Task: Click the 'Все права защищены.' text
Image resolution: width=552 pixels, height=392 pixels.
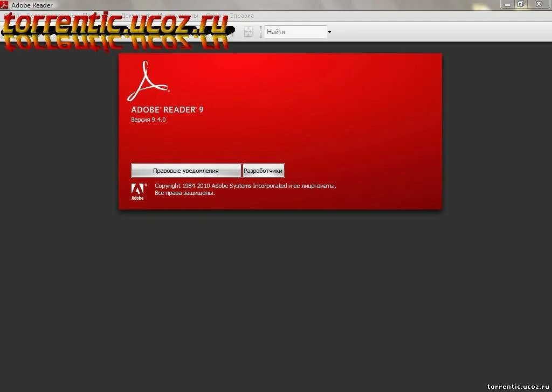Action: click(x=185, y=193)
